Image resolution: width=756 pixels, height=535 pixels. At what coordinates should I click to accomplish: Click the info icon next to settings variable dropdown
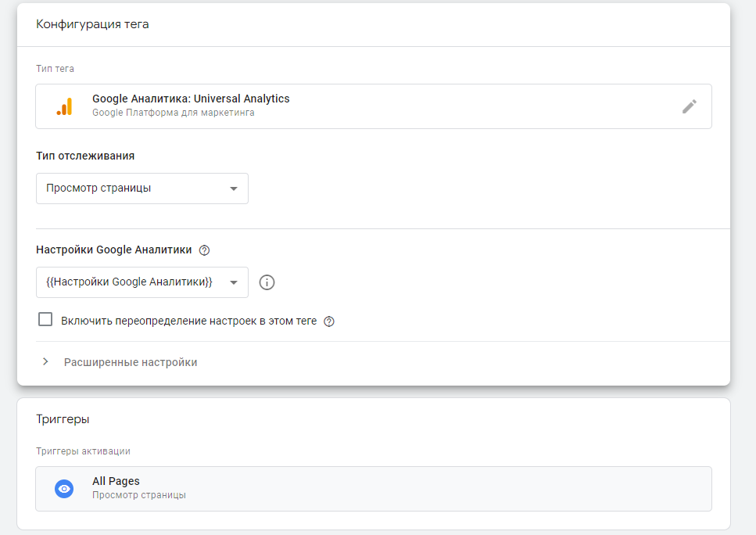267,282
